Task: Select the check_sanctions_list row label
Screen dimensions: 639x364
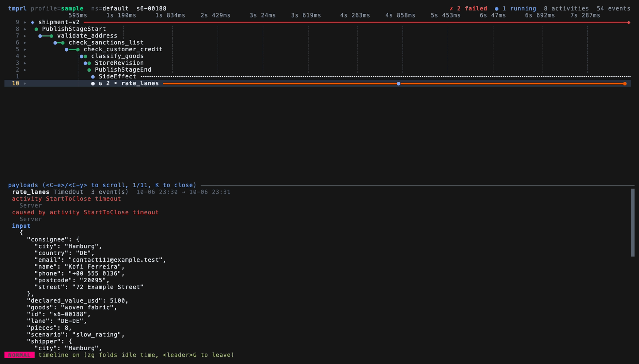Action: tap(106, 43)
